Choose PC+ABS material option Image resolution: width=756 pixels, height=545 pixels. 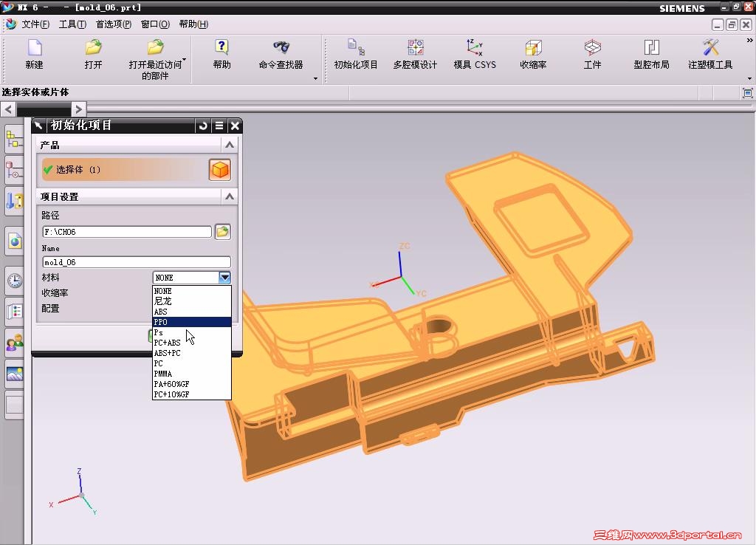coord(192,343)
